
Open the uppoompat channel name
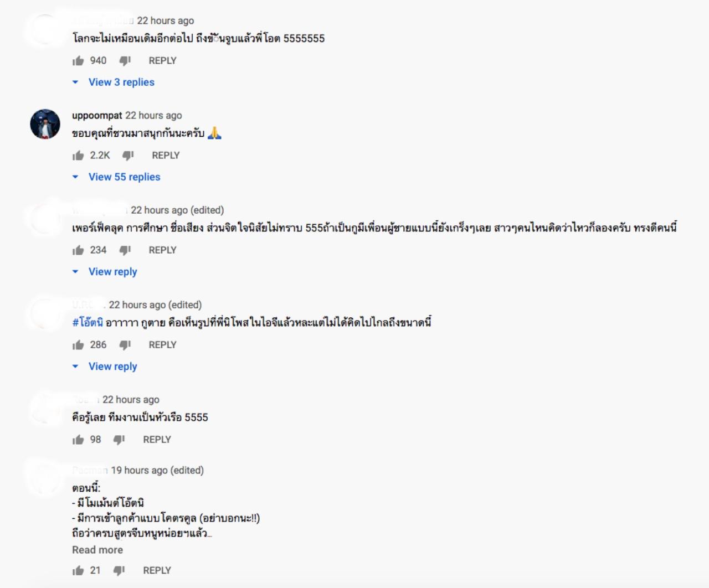point(97,115)
